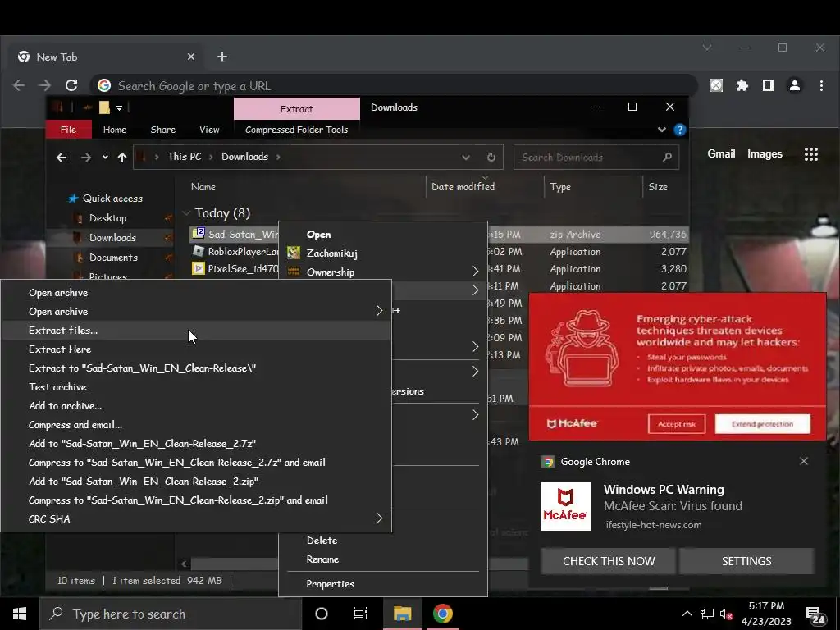Open Chrome from the taskbar
The height and width of the screenshot is (630, 840).
point(442,614)
